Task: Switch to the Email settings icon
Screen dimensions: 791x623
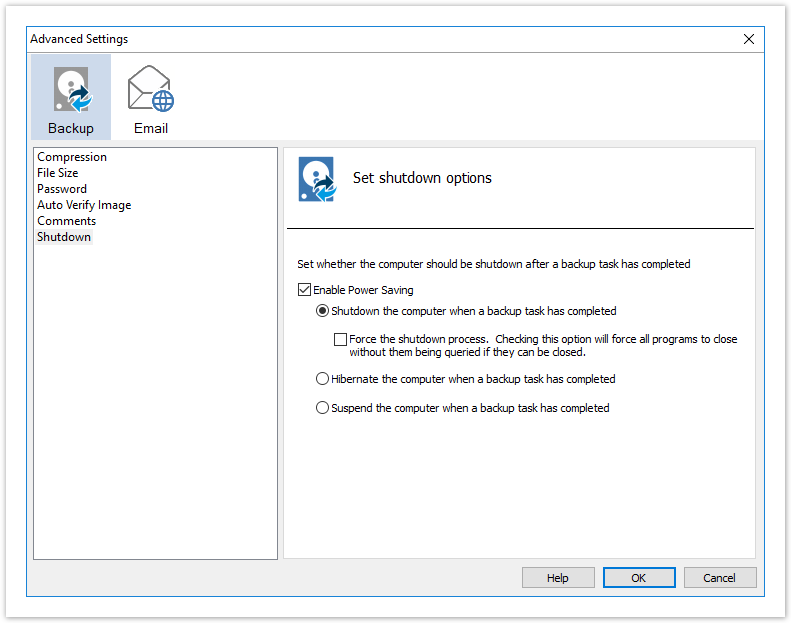Action: click(151, 97)
